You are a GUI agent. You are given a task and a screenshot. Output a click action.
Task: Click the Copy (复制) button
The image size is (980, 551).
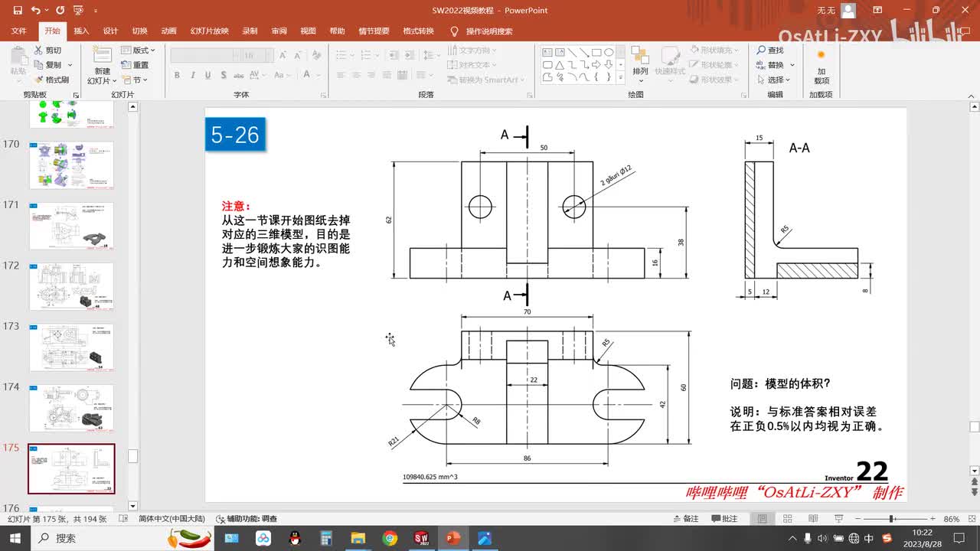click(x=49, y=64)
